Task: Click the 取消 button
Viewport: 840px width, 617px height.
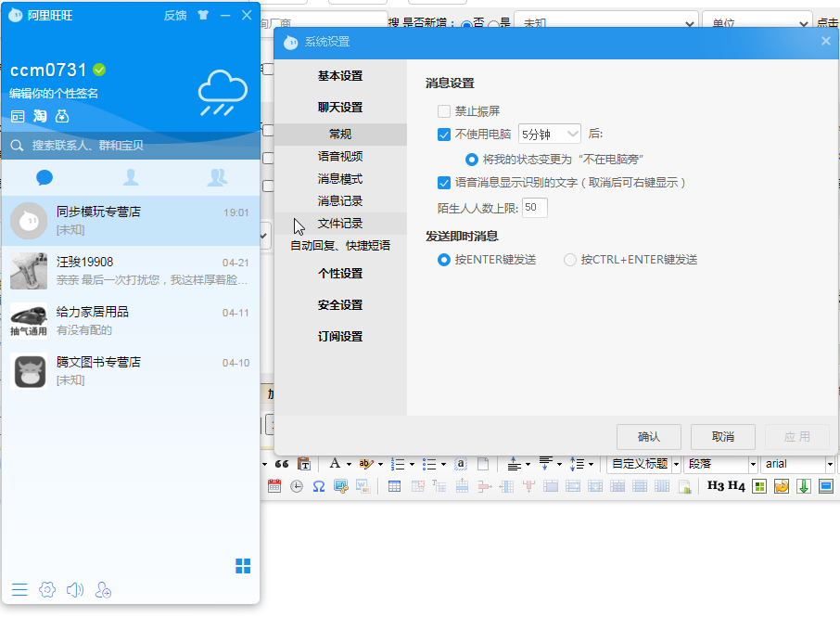Action: click(x=722, y=437)
